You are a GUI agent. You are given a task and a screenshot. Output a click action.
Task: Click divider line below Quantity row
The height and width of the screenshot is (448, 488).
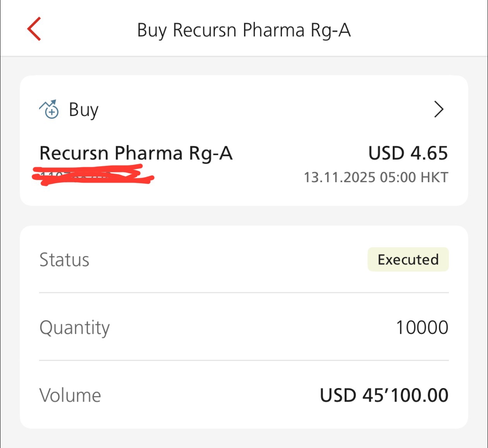[244, 361]
